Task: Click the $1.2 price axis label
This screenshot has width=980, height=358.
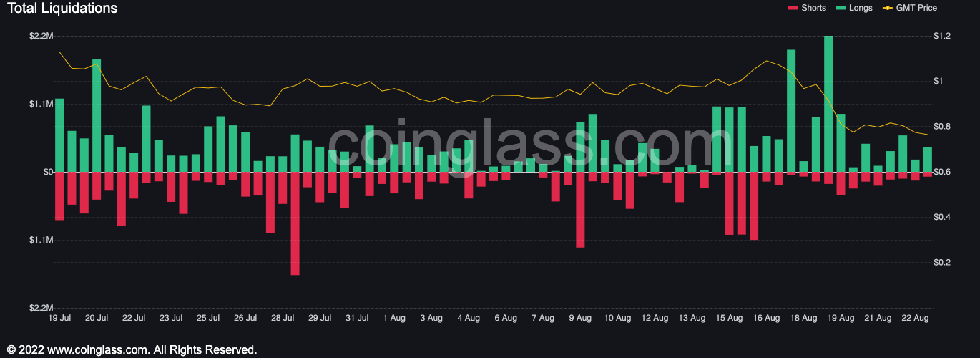Action: 942,36
